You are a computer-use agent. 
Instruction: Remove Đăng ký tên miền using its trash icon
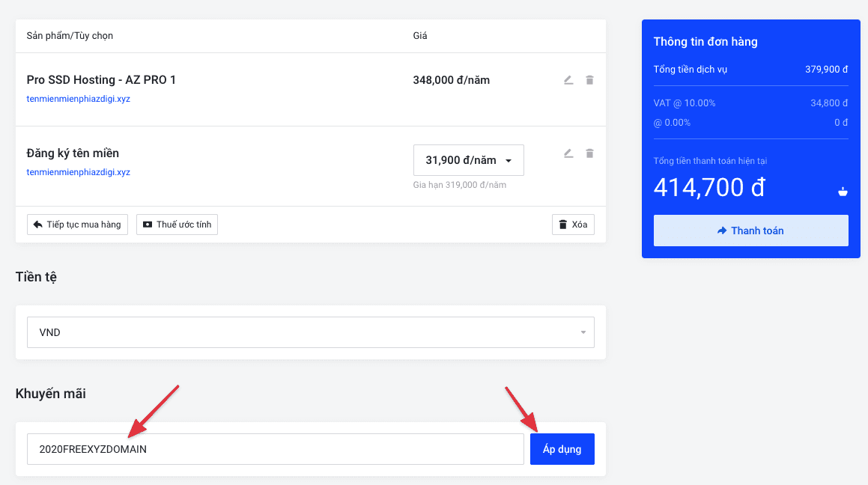[x=589, y=153]
